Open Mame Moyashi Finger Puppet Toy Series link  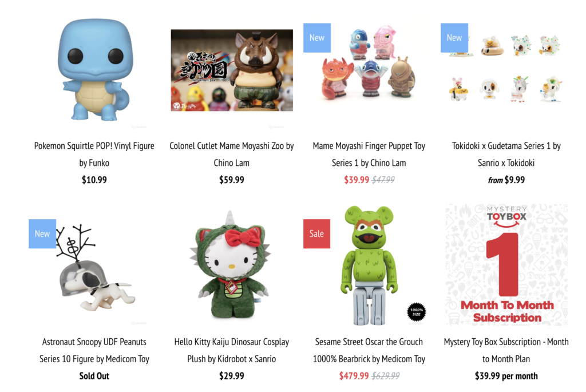(369, 155)
